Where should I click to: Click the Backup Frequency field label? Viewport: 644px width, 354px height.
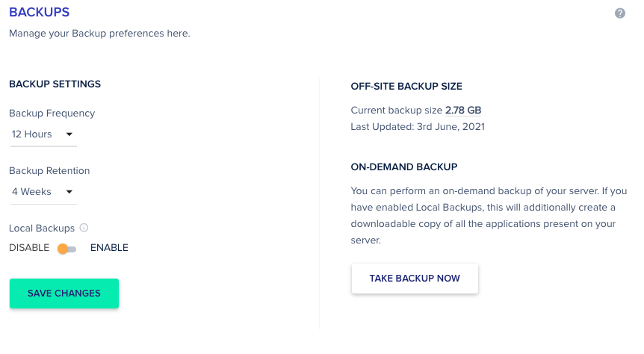52,114
